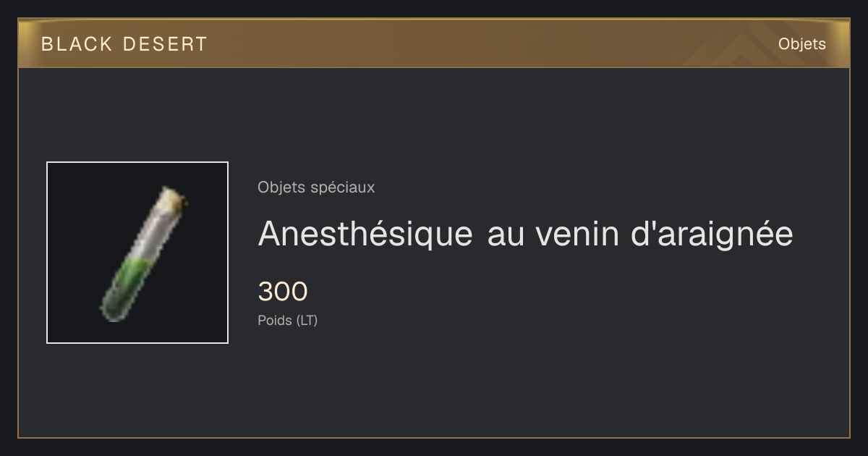Select the 300 weight value
The image size is (868, 456).
(x=283, y=292)
